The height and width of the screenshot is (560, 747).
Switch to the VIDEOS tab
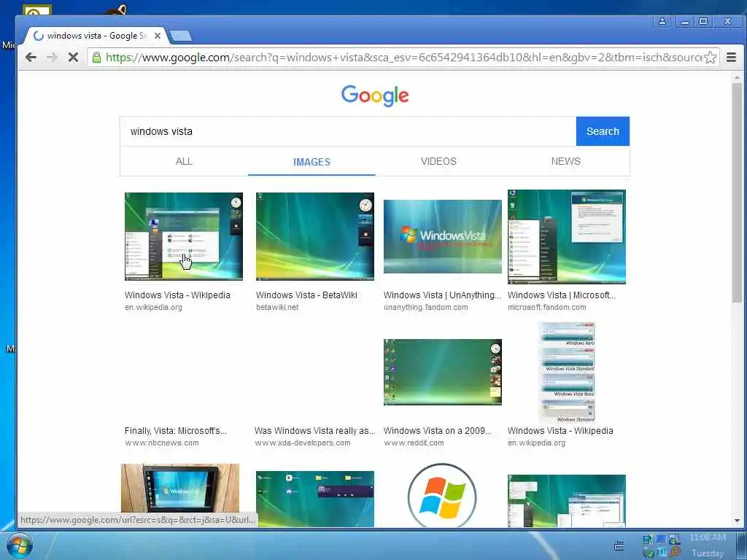(x=438, y=161)
